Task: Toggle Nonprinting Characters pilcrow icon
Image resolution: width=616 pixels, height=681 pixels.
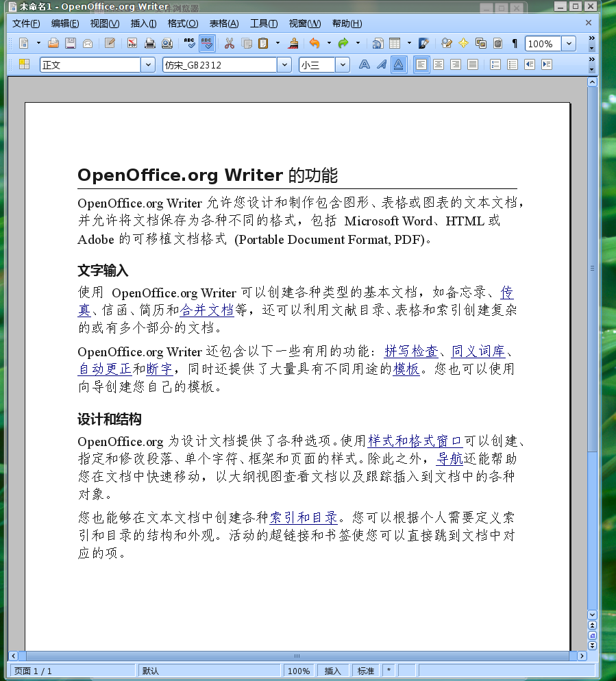Action: (x=515, y=43)
